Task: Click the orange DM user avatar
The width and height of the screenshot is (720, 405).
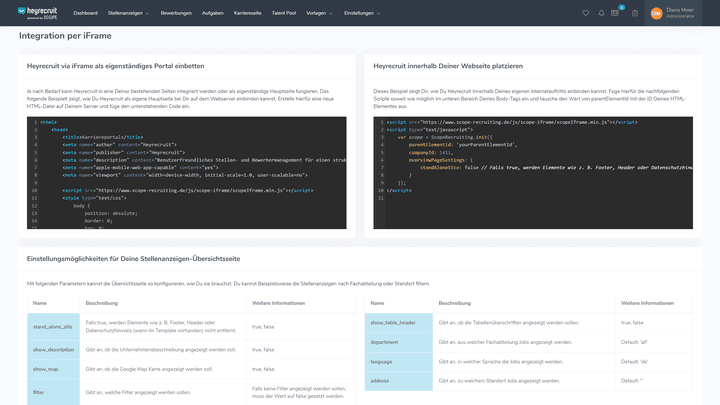Action: tap(656, 13)
